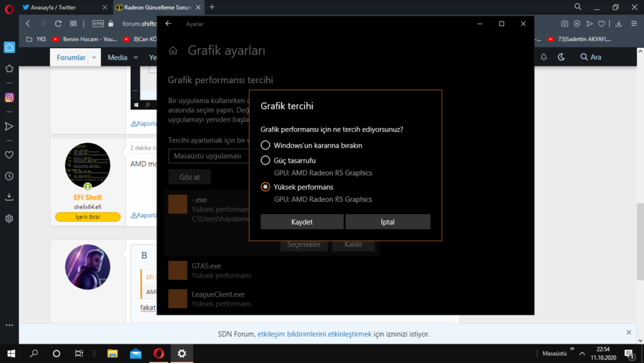Open forum notifications bell
Image resolution: width=644 pixels, height=363 pixels.
543,57
